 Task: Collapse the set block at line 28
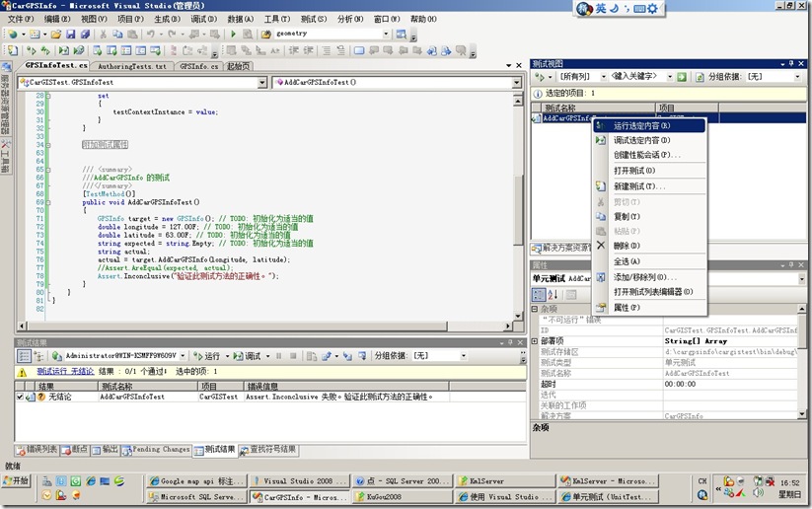pyautogui.click(x=46, y=95)
